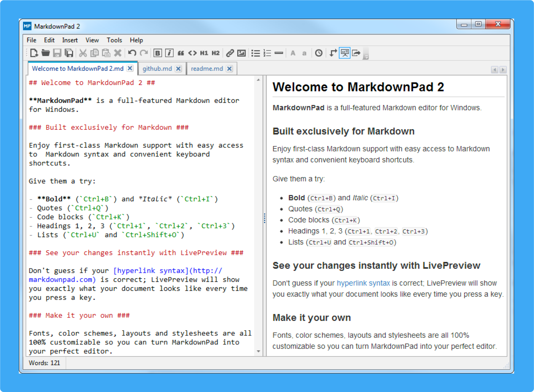
Task: Place cursor in '## Welcome to MarkdownPad 2 ##' line
Action: 92,83
